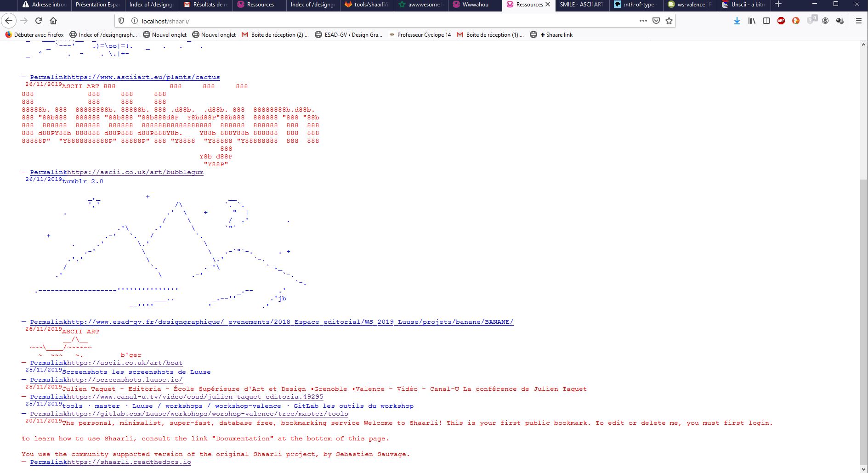Image resolution: width=868 pixels, height=473 pixels.
Task: Toggle the sidebar view icon
Action: click(x=766, y=21)
